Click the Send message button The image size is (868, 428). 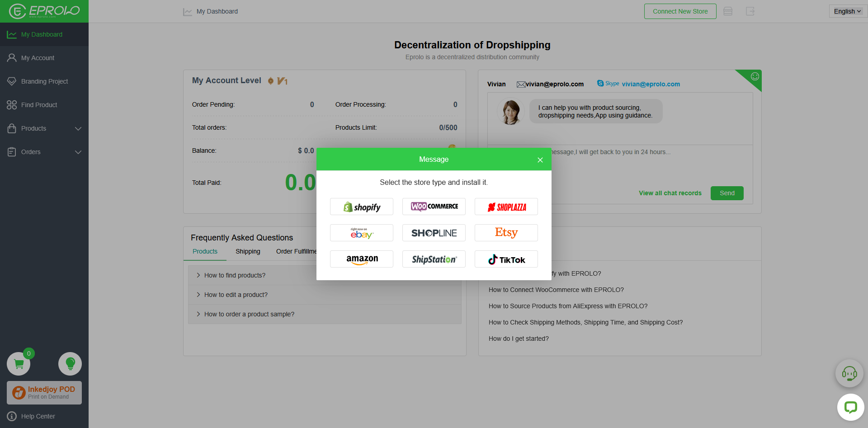(x=727, y=193)
